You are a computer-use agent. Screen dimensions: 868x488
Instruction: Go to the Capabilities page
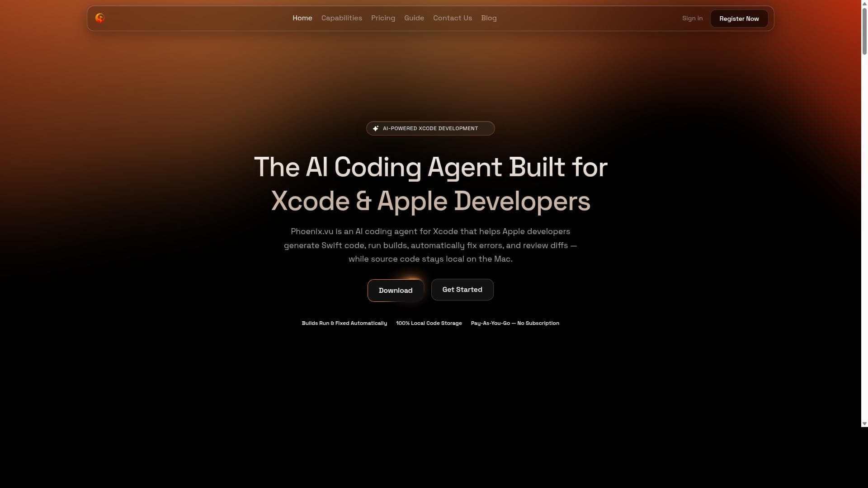click(342, 18)
